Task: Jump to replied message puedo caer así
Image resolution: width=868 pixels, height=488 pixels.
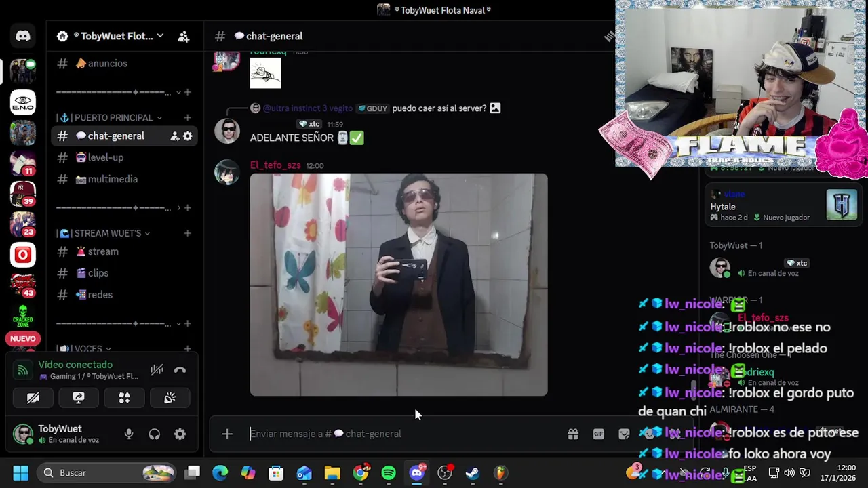Action: click(x=439, y=108)
